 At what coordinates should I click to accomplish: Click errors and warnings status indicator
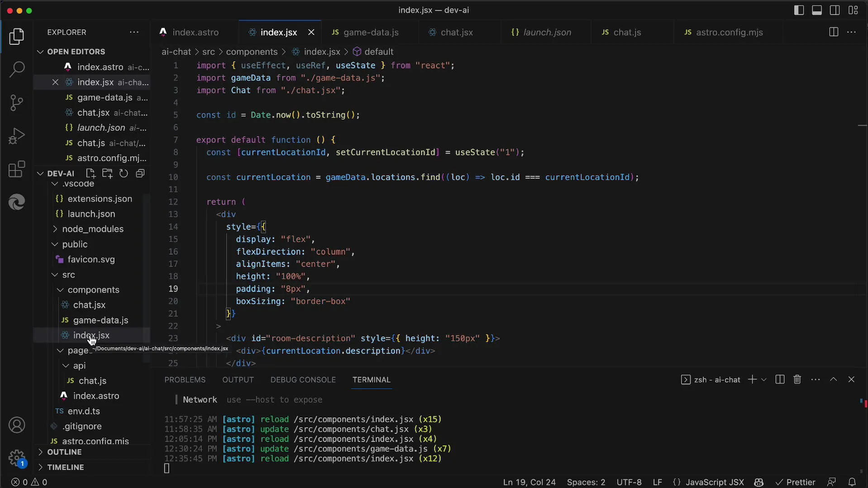coord(29,482)
